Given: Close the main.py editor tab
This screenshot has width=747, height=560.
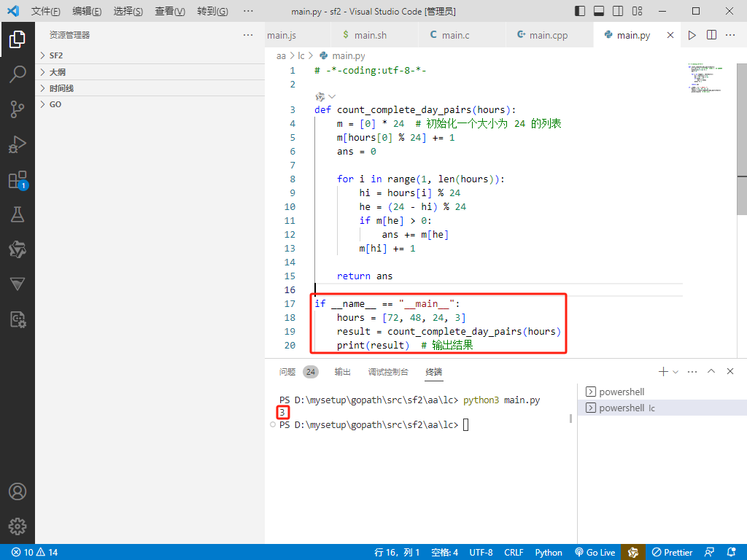Looking at the screenshot, I should click(x=670, y=35).
